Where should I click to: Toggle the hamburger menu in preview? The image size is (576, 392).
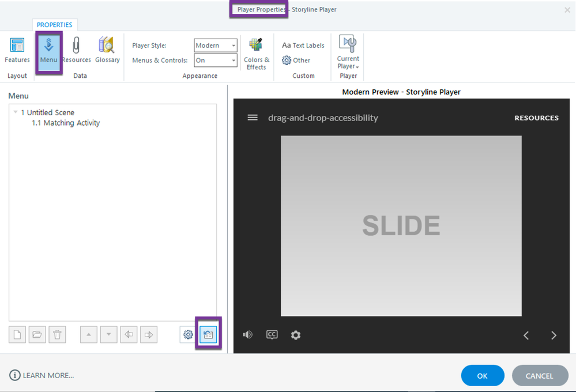[253, 118]
